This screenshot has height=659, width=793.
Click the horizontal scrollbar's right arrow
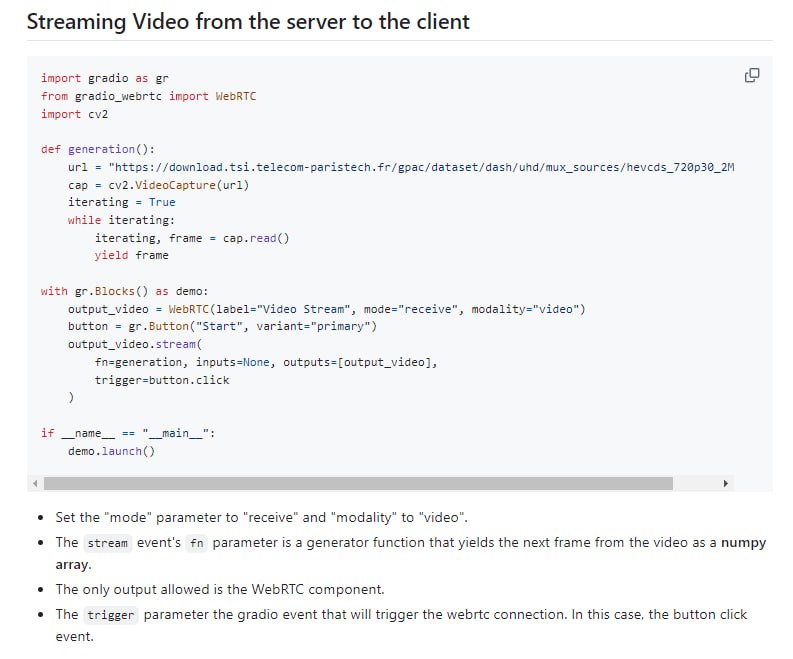tap(726, 483)
